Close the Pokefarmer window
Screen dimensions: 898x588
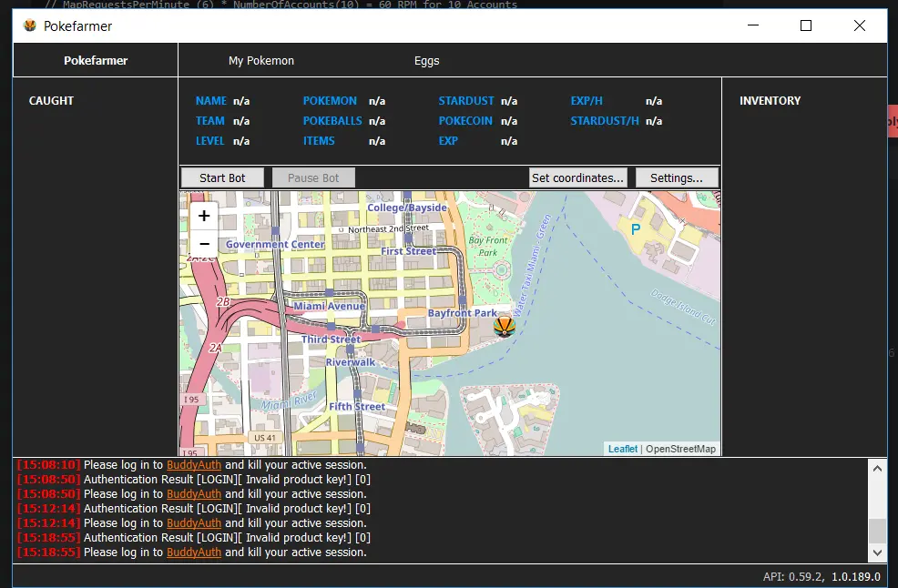[859, 25]
